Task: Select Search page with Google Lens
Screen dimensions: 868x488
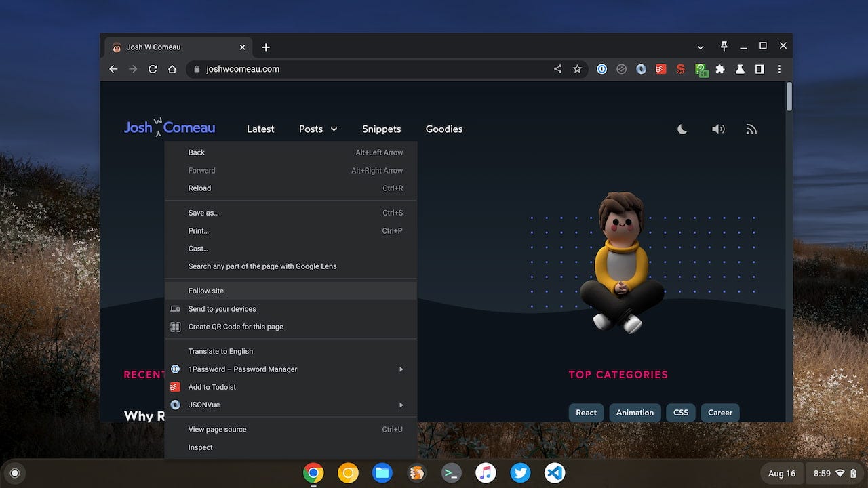Action: (x=290, y=266)
